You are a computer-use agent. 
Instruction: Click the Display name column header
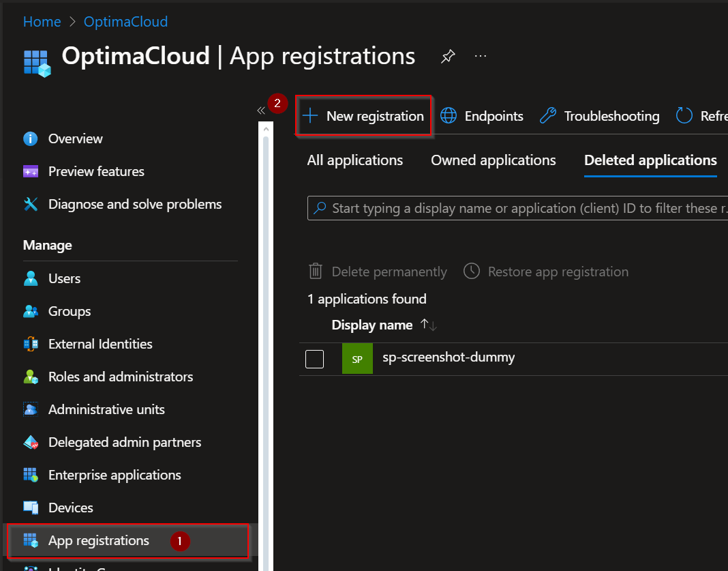click(x=372, y=325)
